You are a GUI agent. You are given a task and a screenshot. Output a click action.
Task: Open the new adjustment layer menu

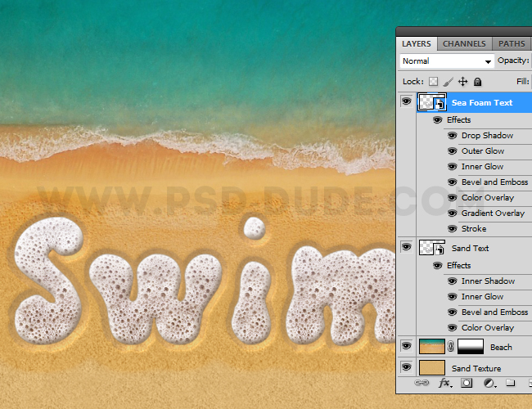(x=489, y=383)
